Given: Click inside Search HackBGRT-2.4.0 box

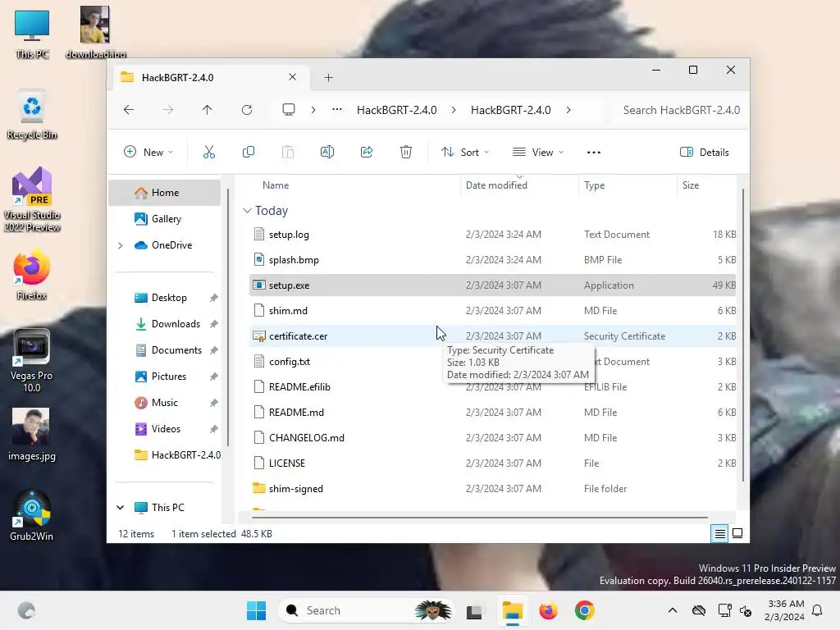Looking at the screenshot, I should point(678,110).
